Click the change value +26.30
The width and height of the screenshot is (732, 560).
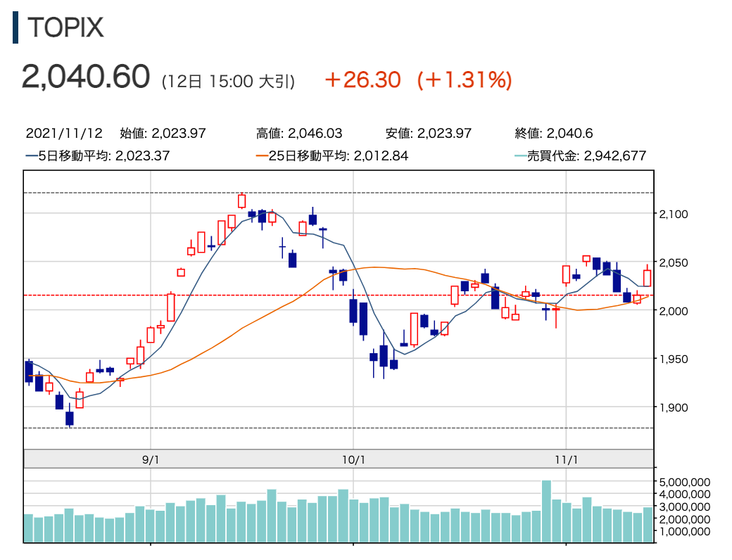tap(363, 79)
